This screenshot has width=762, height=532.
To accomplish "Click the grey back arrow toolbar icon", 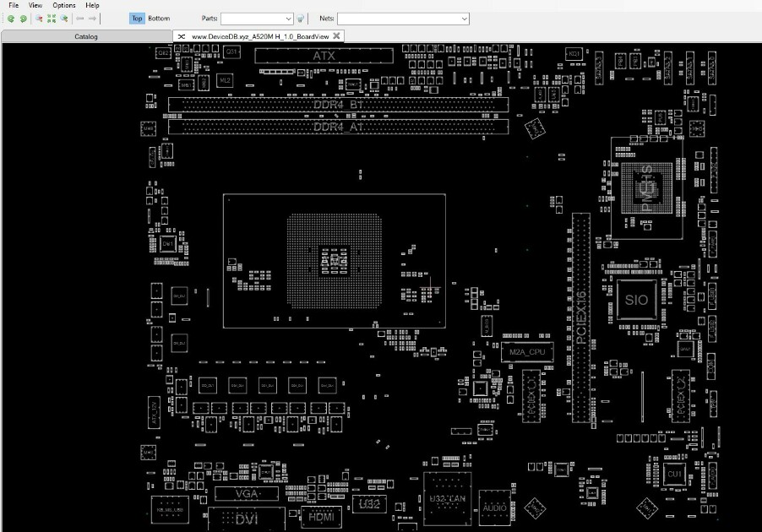I will pyautogui.click(x=79, y=19).
